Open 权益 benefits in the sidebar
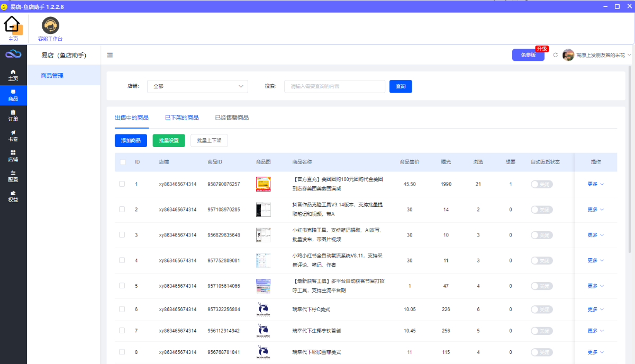The width and height of the screenshot is (635, 364). 13,196
